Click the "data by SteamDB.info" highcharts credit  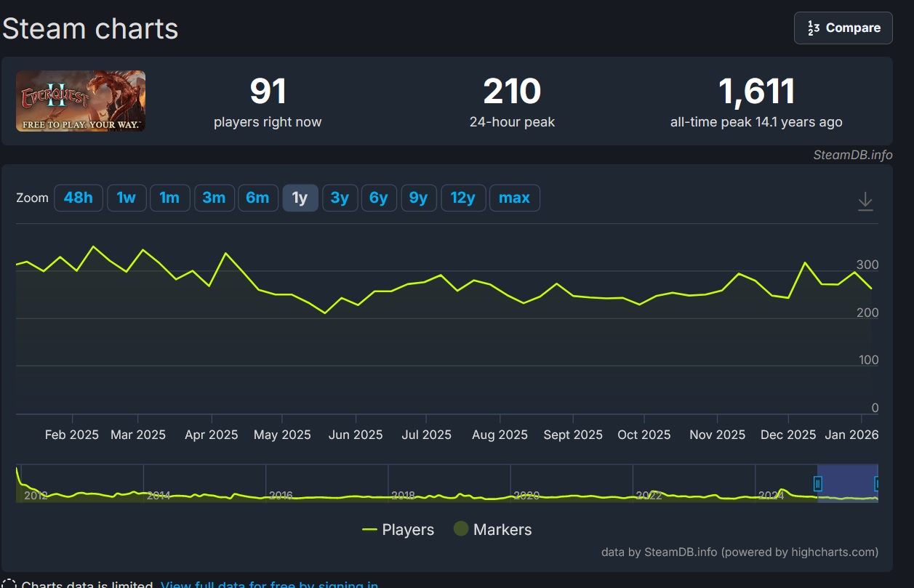point(739,552)
